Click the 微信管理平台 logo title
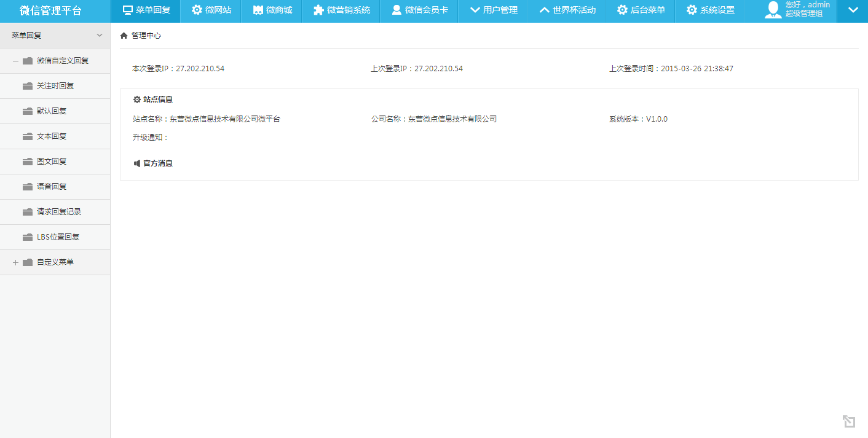This screenshot has width=868, height=438. [x=50, y=10]
